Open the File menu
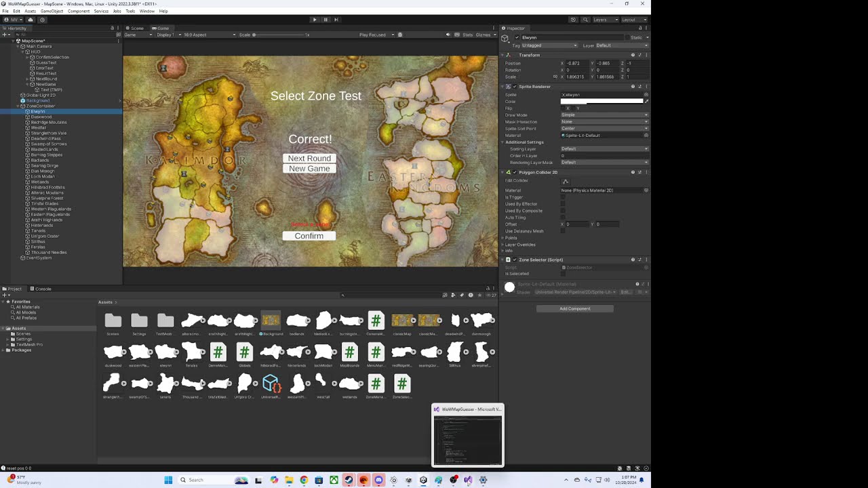Screen dimensions: 868x488 tap(5, 12)
